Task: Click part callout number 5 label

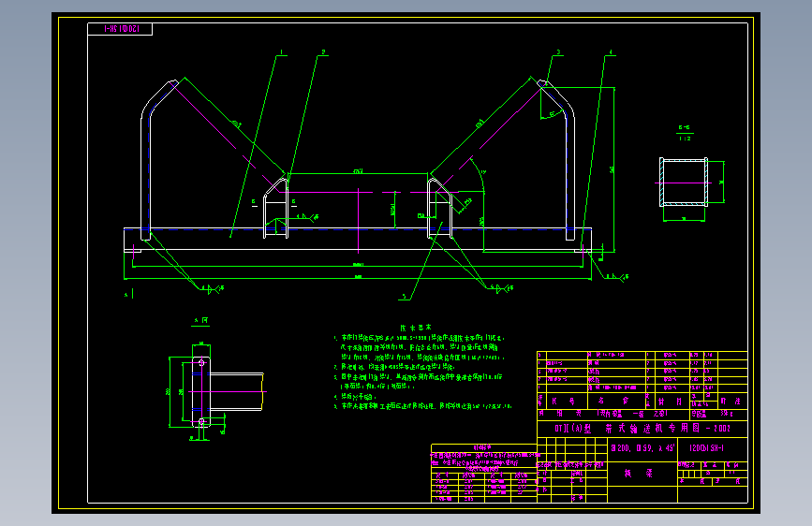Action: coord(405,297)
